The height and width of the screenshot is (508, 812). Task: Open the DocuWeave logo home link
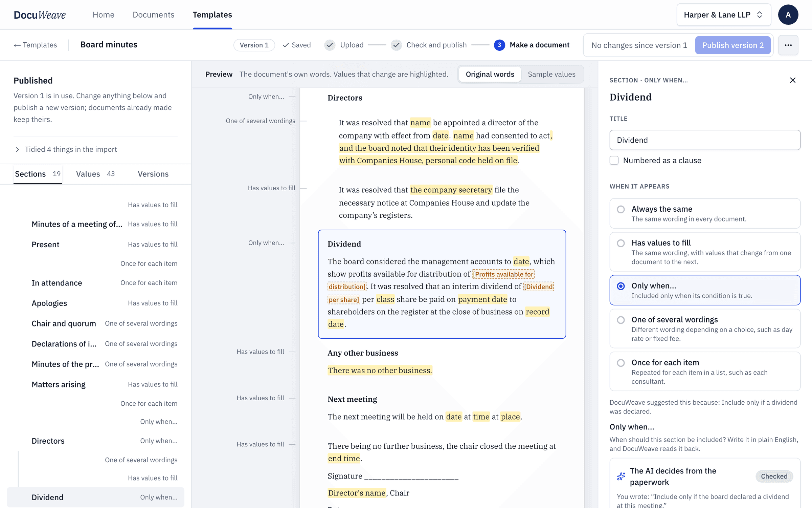[x=40, y=15]
